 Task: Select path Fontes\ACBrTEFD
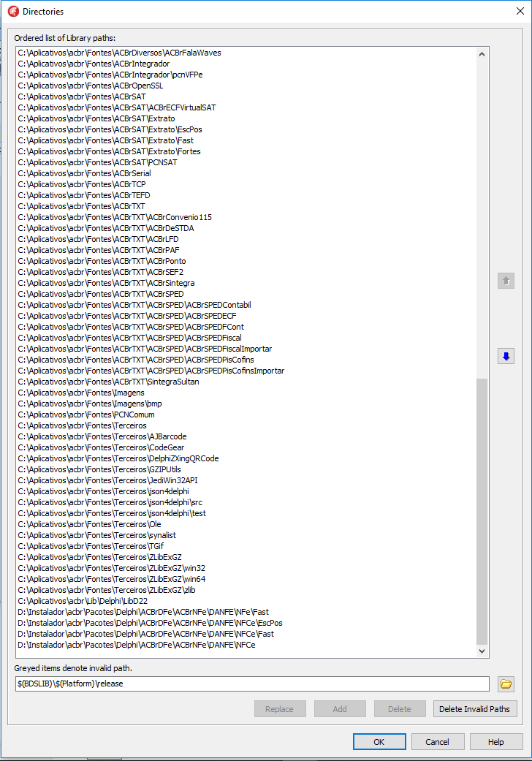tap(84, 196)
